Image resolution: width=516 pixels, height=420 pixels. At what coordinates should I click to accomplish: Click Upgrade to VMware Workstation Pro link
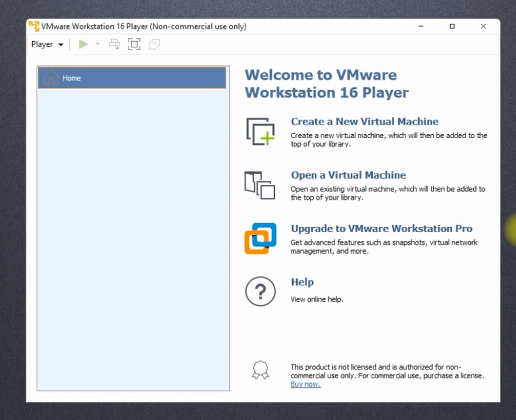pos(382,228)
